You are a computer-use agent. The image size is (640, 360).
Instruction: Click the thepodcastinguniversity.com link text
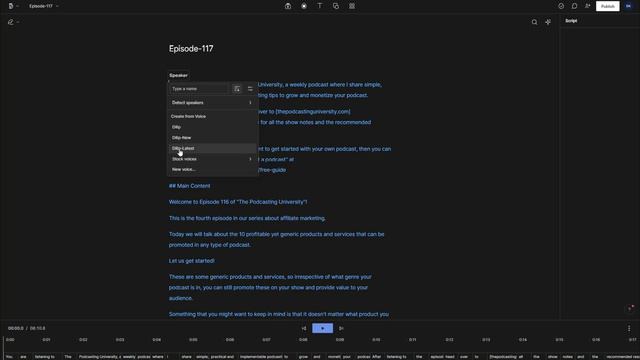pos(313,111)
